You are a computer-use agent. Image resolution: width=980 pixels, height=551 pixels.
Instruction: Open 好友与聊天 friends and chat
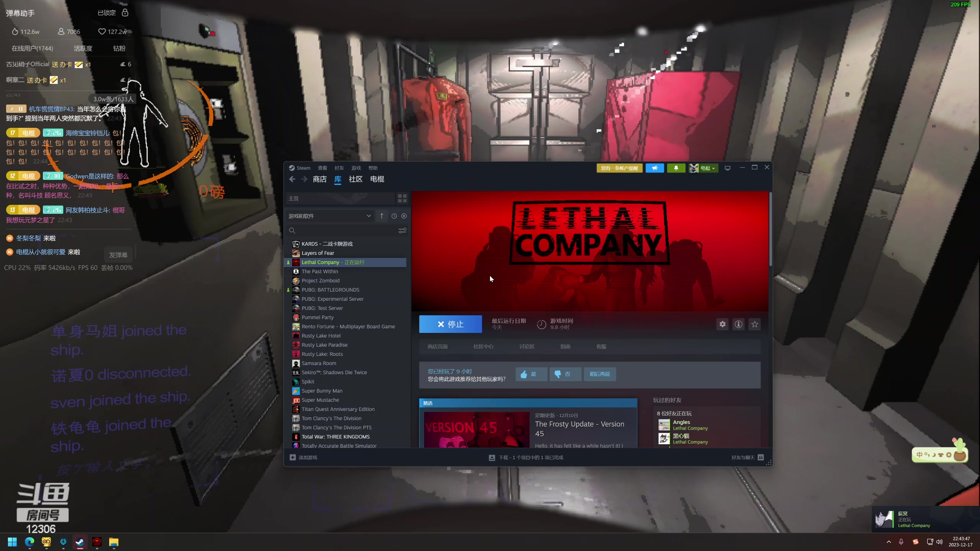click(x=748, y=458)
